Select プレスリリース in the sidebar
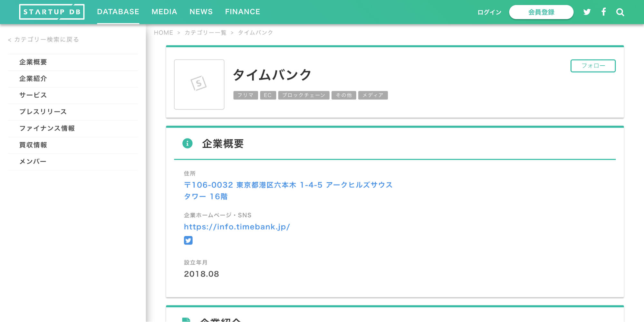Viewport: 644px width, 322px height. (73, 112)
